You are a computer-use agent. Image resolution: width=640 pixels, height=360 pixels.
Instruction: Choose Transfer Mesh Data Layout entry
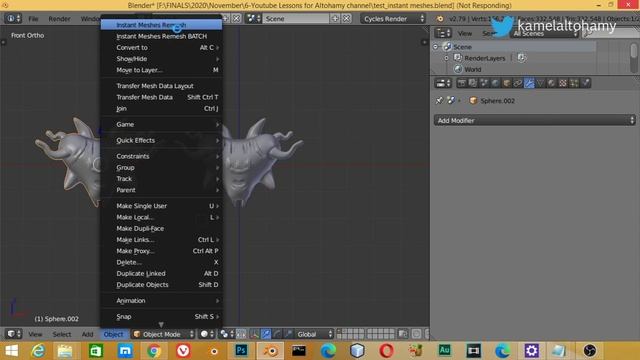point(162,86)
